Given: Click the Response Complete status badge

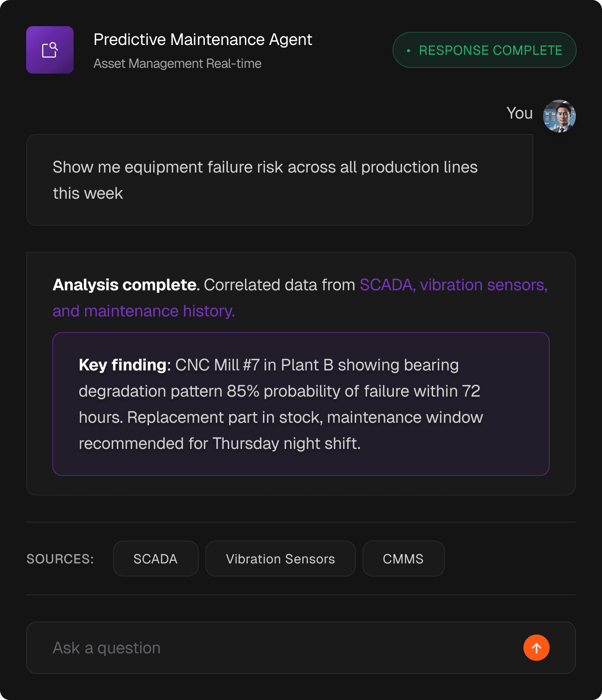Looking at the screenshot, I should [x=484, y=50].
